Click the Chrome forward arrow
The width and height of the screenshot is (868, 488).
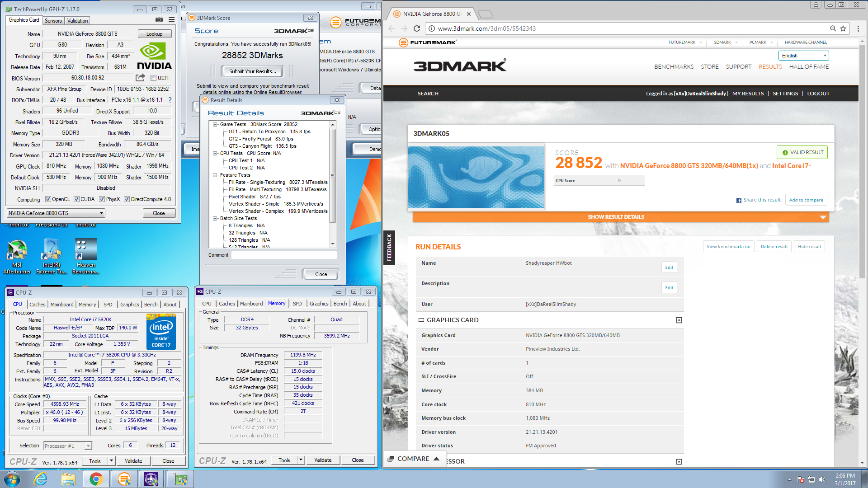tap(404, 28)
